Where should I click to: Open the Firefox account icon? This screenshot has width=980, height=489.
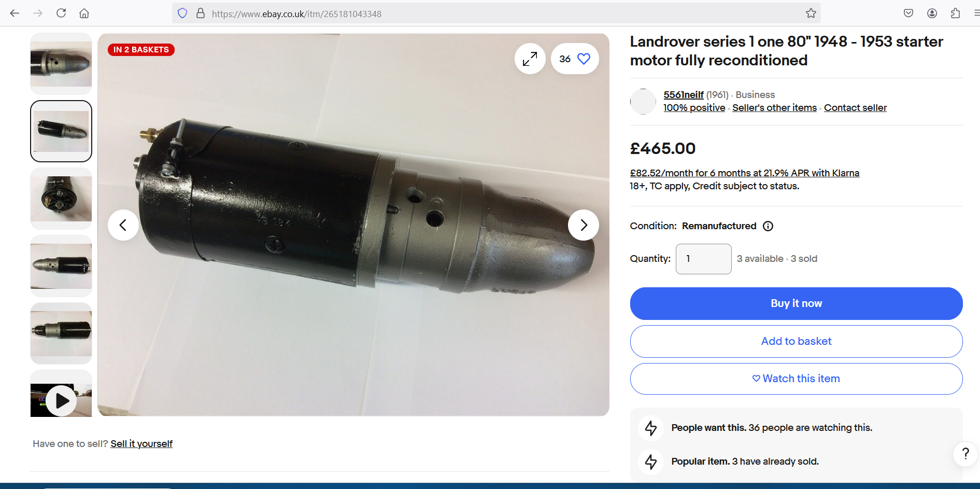(932, 13)
